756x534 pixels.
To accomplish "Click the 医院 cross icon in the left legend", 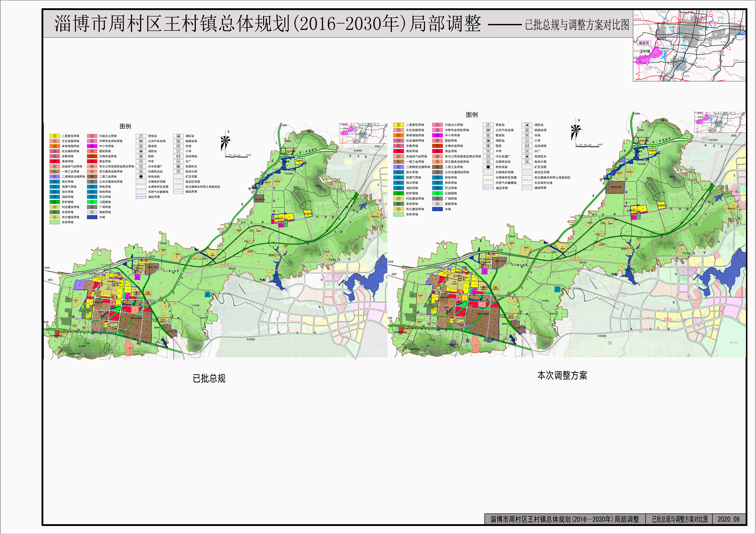I will 141,156.
